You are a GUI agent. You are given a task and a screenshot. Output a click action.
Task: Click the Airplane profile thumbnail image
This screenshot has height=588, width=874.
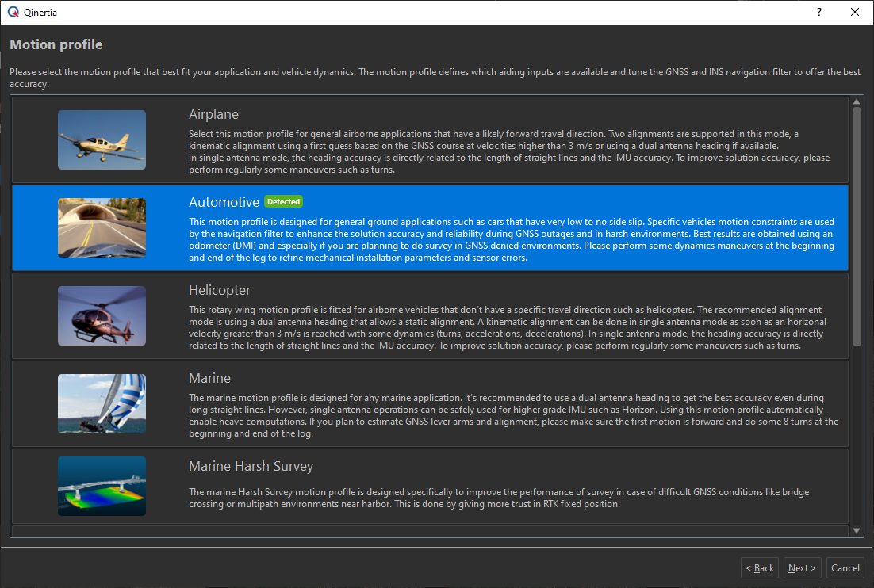(102, 139)
